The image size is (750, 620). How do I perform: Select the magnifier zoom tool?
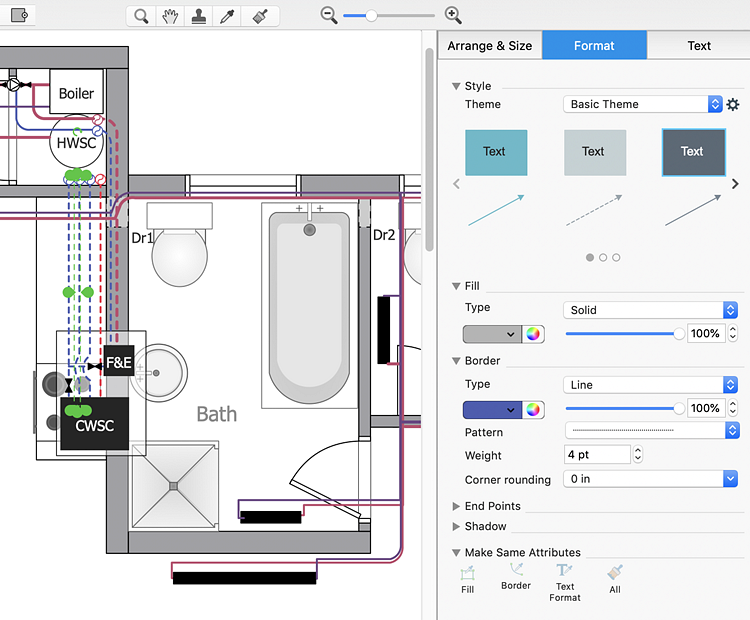pos(142,16)
